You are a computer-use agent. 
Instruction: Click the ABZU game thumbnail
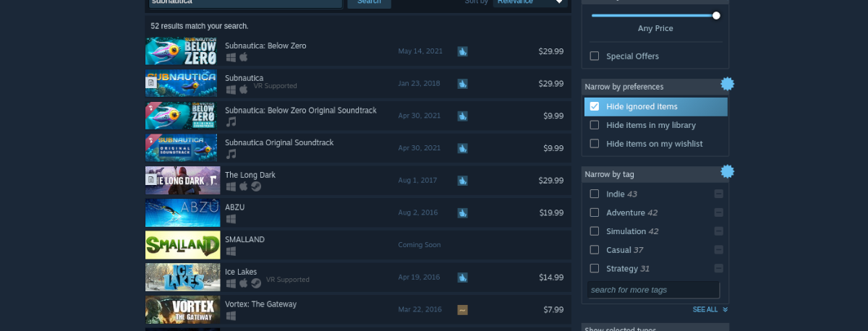[x=182, y=213]
